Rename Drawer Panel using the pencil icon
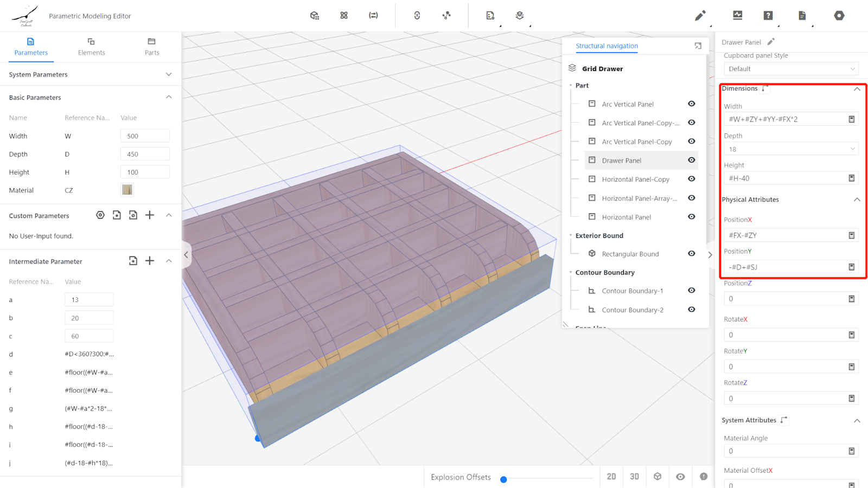Screen dimensions: 868x488 pyautogui.click(x=771, y=42)
